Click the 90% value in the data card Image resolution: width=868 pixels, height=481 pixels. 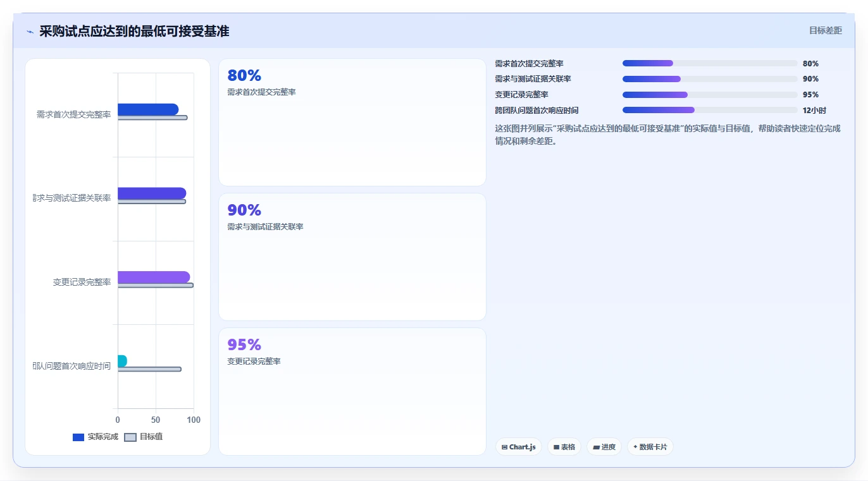244,210
